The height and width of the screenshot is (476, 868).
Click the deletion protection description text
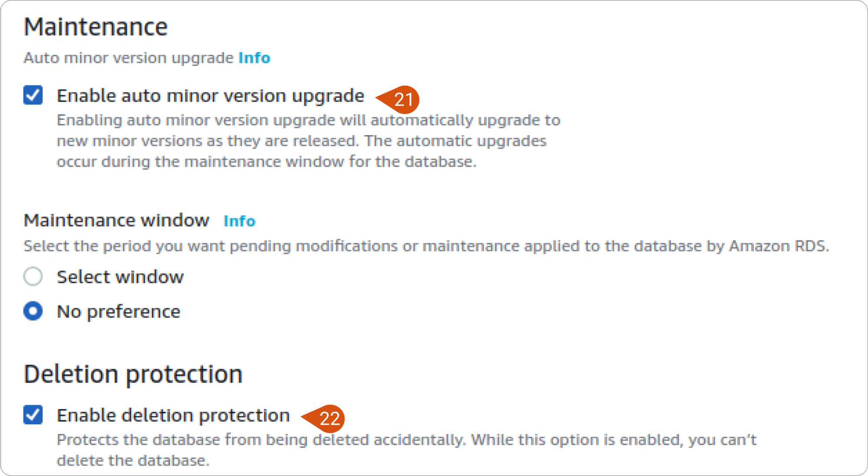[x=407, y=450]
